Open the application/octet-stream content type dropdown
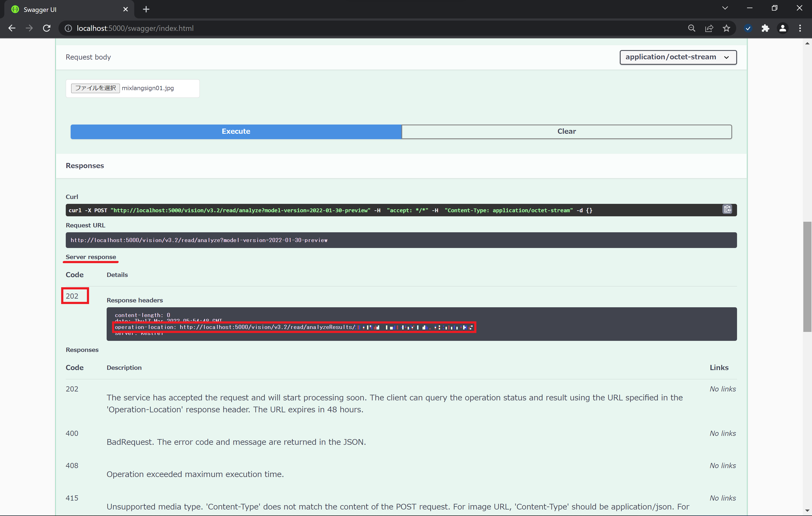 [x=678, y=57]
